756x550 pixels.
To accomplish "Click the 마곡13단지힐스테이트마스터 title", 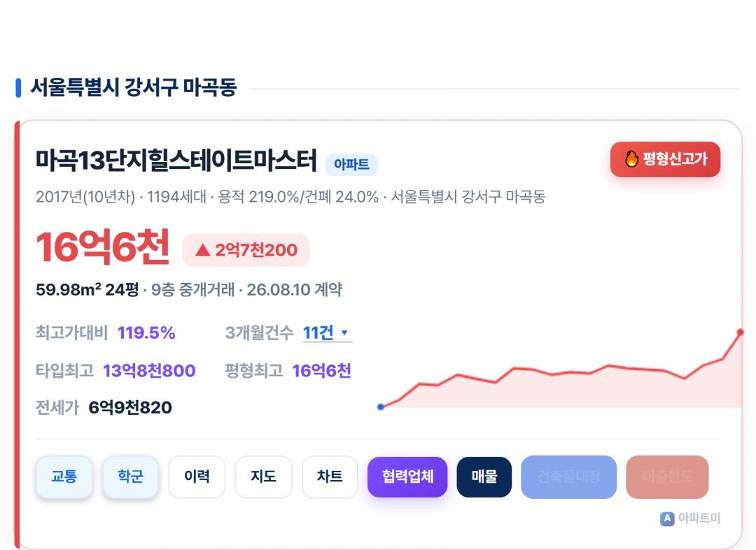I will [x=176, y=160].
